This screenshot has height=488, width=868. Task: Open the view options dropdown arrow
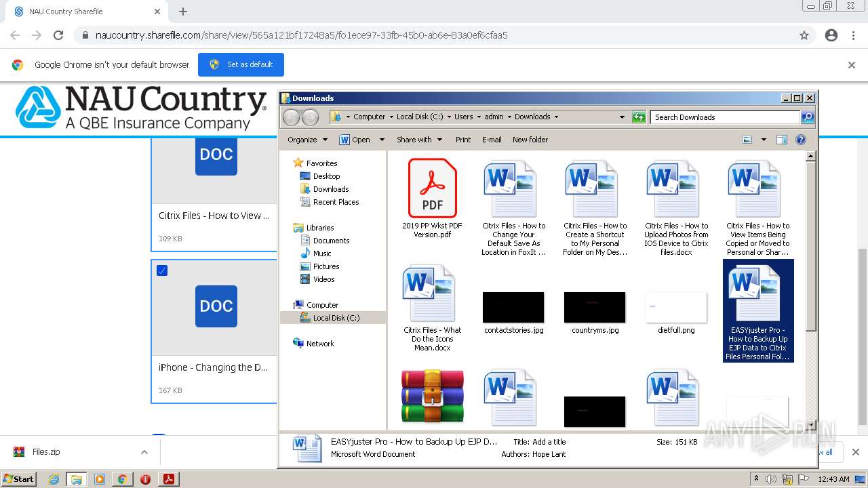point(764,140)
